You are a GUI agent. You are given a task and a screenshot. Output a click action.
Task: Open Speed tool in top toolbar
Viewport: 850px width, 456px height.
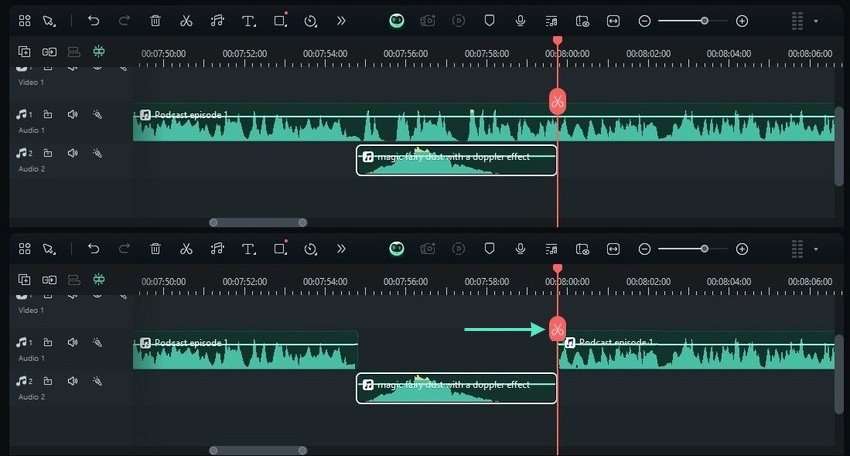(x=311, y=21)
